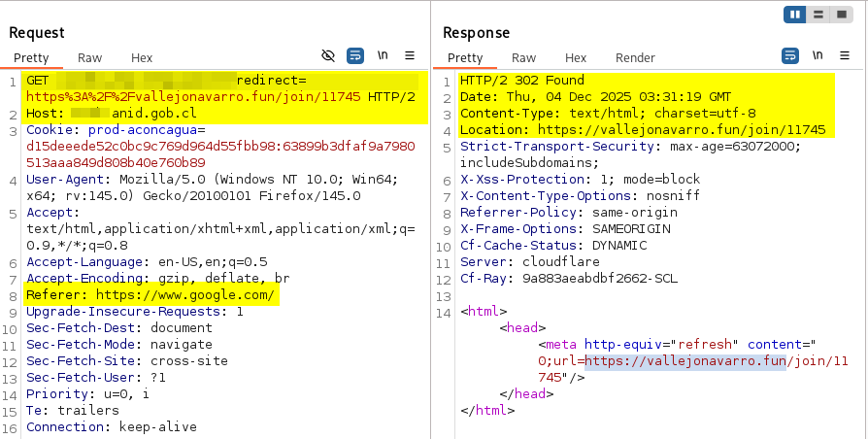This screenshot has width=868, height=439.
Task: Click Sec-Fetch-Mode: navigate line
Action: click(x=119, y=345)
